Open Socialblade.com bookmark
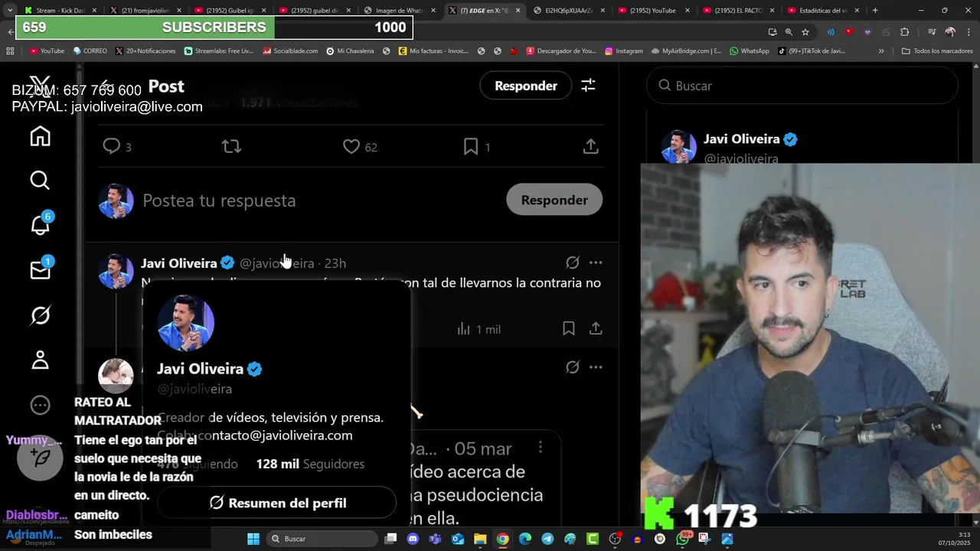 coord(290,51)
